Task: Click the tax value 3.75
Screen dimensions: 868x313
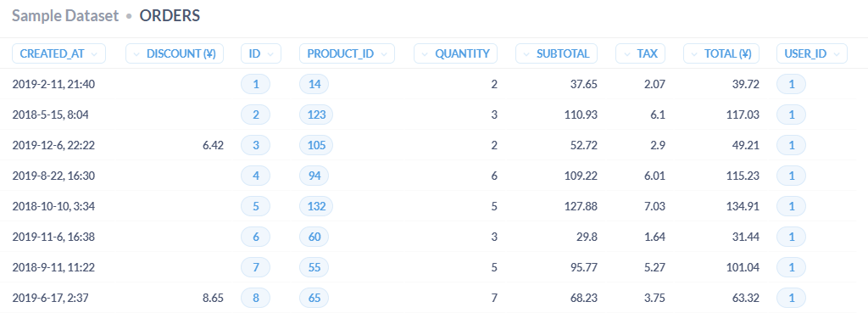Action: point(655,298)
